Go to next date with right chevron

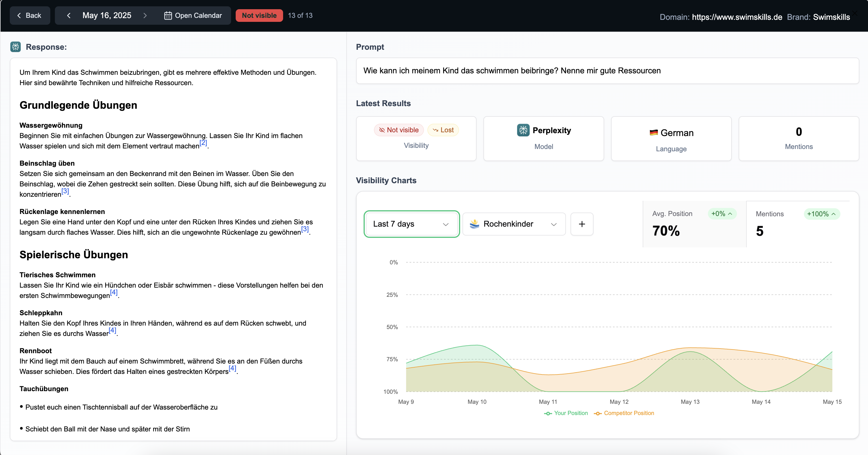point(145,16)
